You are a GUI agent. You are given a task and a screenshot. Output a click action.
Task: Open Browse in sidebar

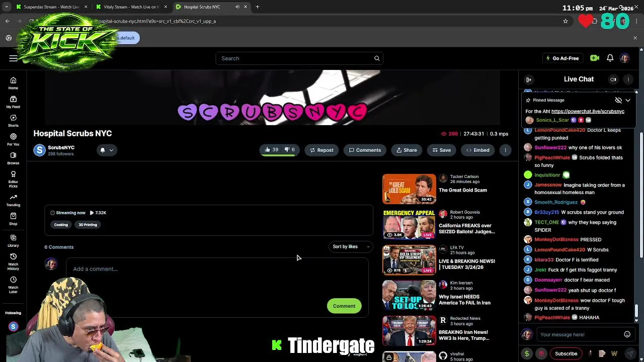13,158
